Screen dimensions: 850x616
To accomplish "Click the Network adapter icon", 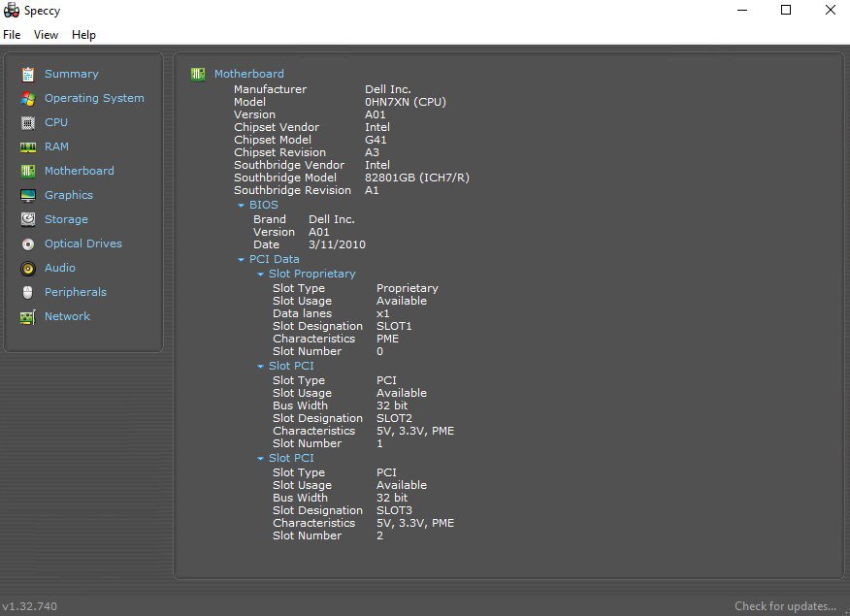I will click(x=27, y=316).
